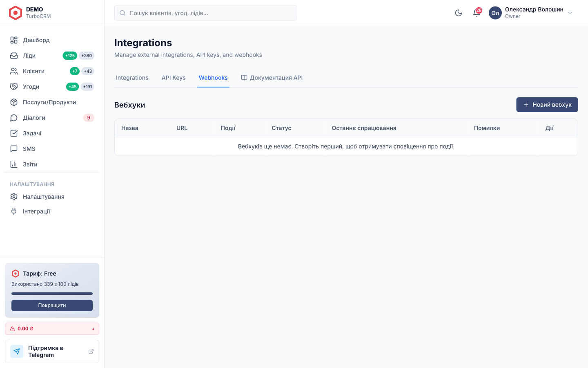Click the Дії column header
This screenshot has height=368, width=588.
(550, 128)
